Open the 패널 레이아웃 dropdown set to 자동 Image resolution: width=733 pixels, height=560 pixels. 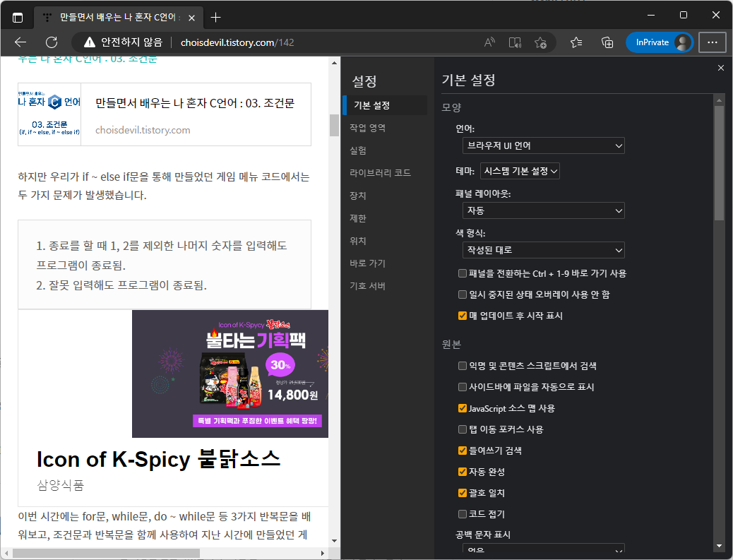[x=543, y=210]
